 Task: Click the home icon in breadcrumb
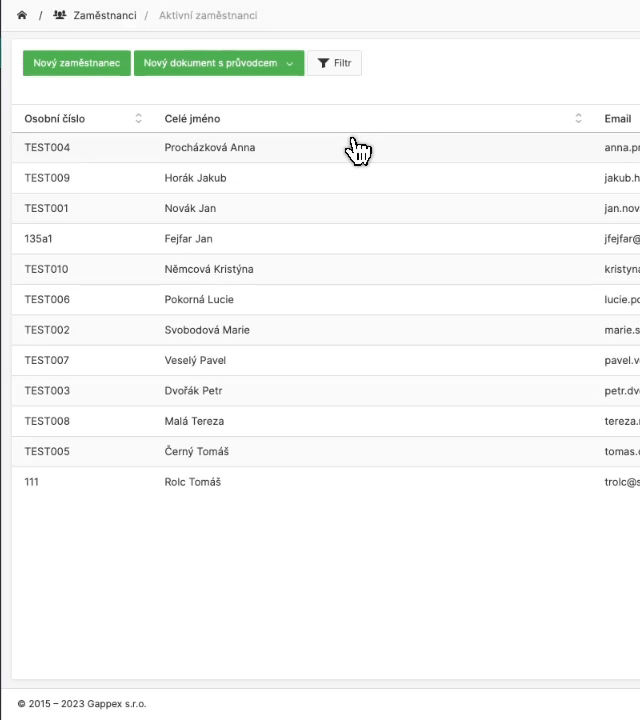pos(22,16)
